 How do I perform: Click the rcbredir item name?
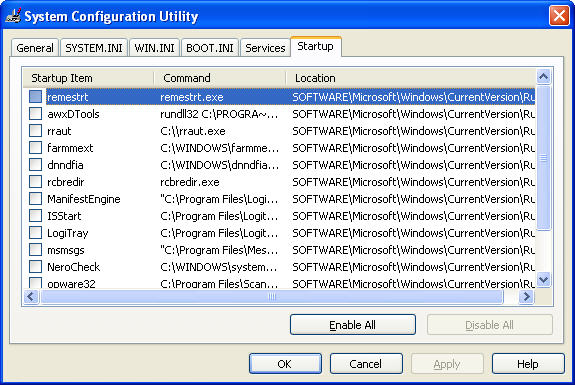pos(66,182)
